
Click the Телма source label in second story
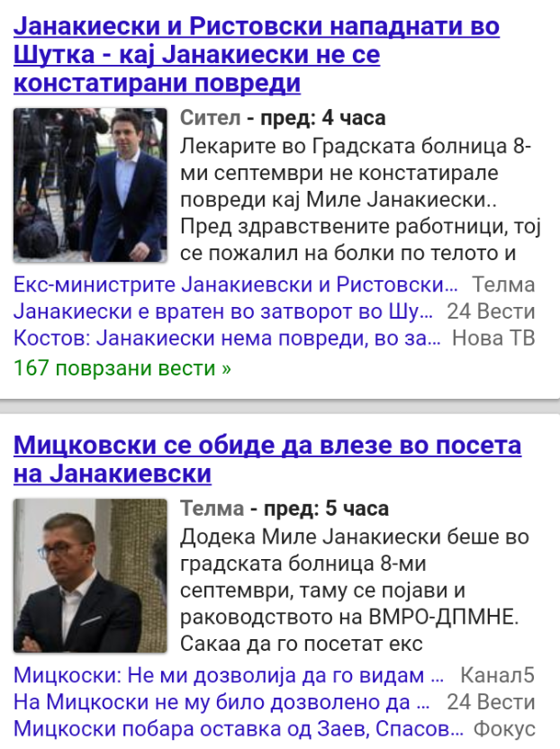point(212,509)
